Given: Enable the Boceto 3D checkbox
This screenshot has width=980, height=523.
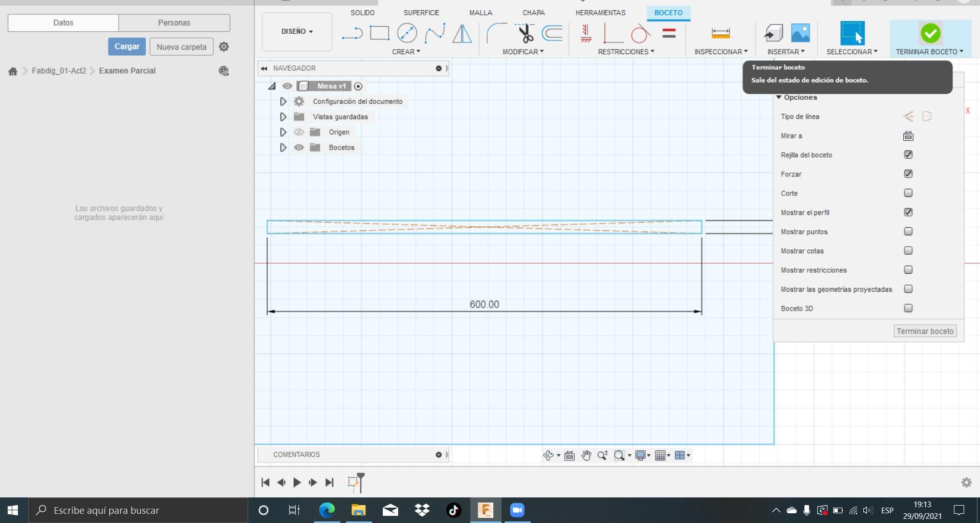Looking at the screenshot, I should (x=908, y=308).
